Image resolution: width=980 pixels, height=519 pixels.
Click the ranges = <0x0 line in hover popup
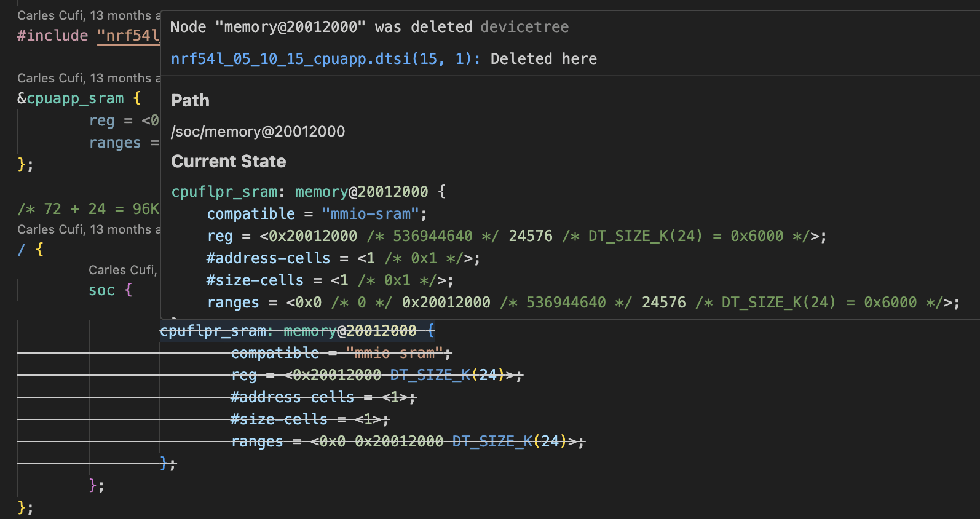(x=583, y=303)
